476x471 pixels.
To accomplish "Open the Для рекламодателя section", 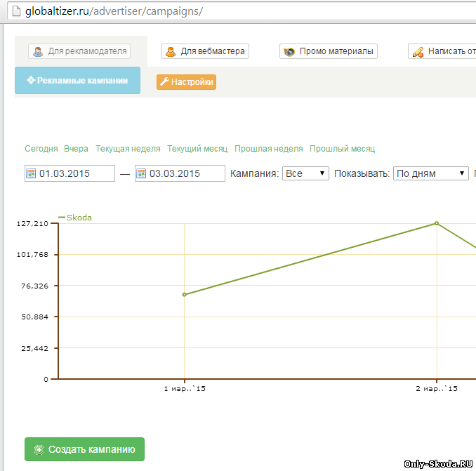I will [x=79, y=51].
